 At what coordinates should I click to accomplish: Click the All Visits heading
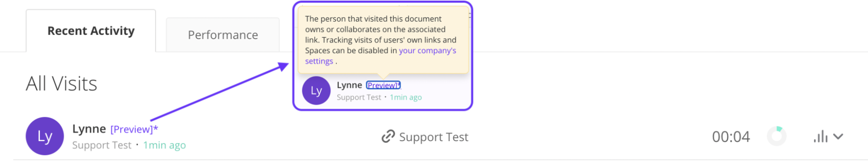[x=61, y=83]
